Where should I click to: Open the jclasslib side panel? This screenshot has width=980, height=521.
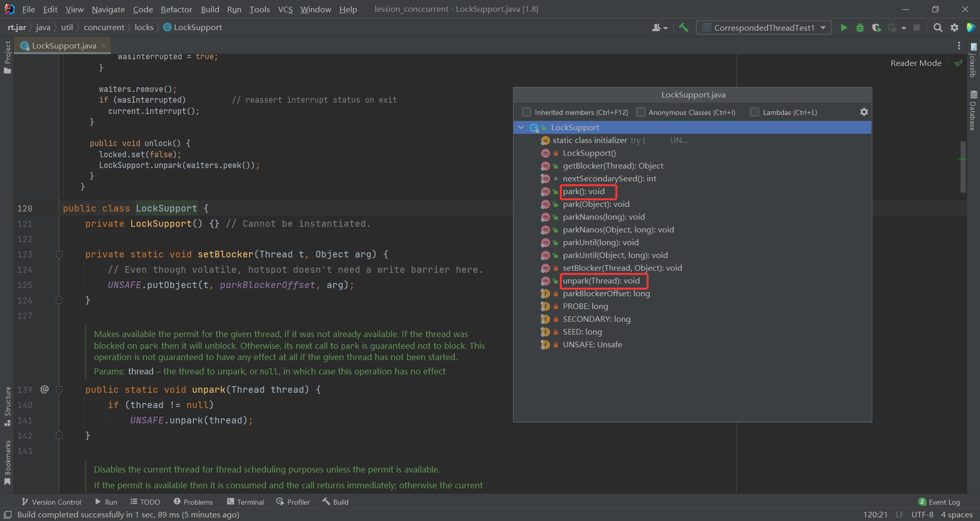[973, 60]
